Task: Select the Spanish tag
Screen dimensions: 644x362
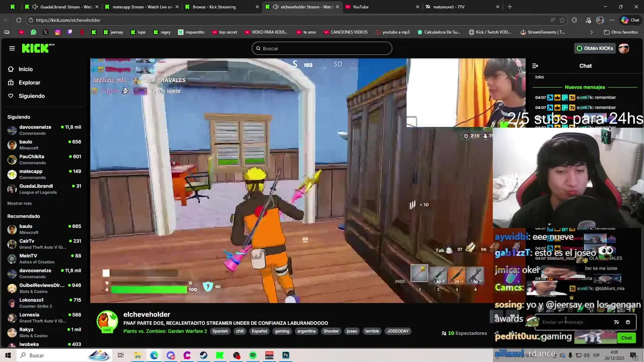Action: 220,331
